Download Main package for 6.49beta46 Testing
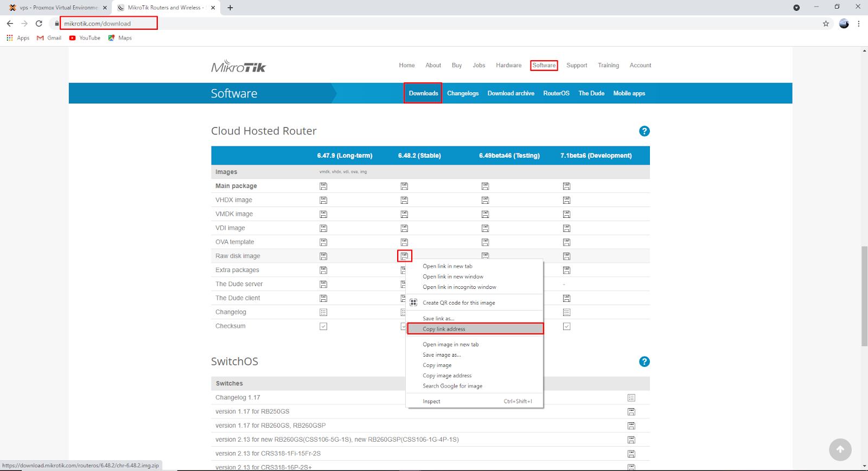Image resolution: width=868 pixels, height=471 pixels. pos(485,186)
